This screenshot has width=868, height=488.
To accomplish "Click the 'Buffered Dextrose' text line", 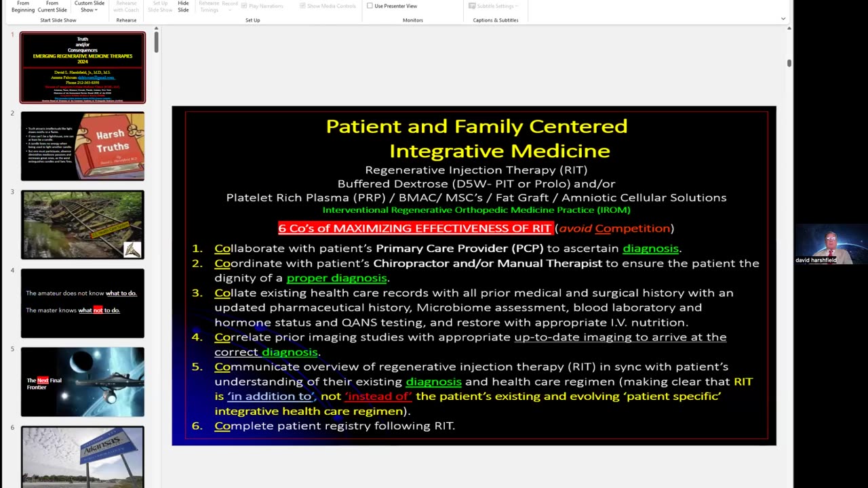I will (476, 184).
